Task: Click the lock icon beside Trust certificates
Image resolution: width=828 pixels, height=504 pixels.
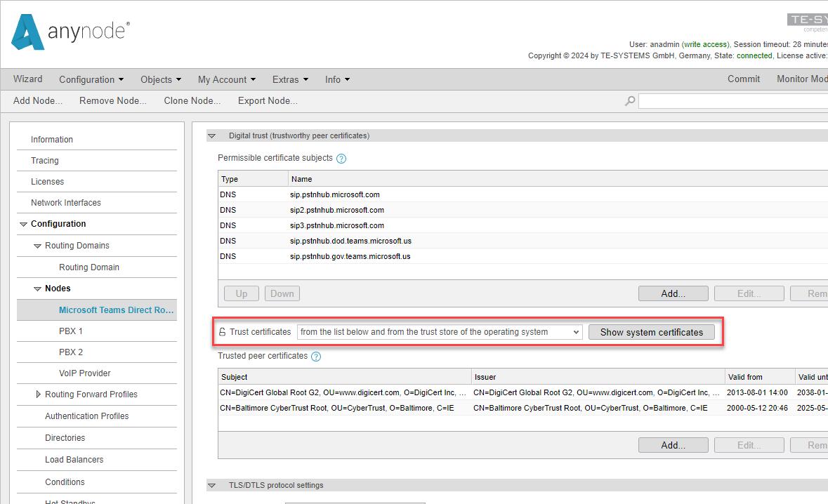Action: (223, 332)
